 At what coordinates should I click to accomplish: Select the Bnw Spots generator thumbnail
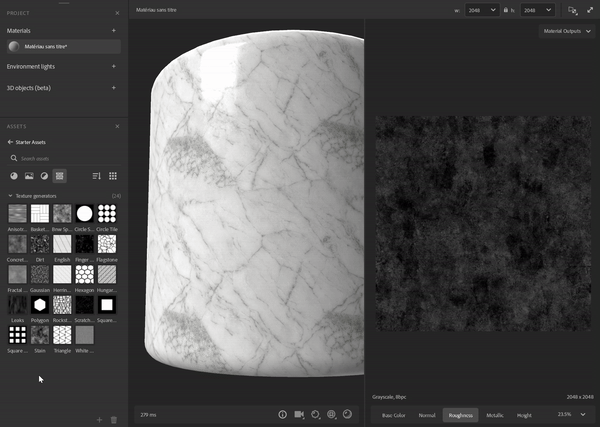pos(62,214)
